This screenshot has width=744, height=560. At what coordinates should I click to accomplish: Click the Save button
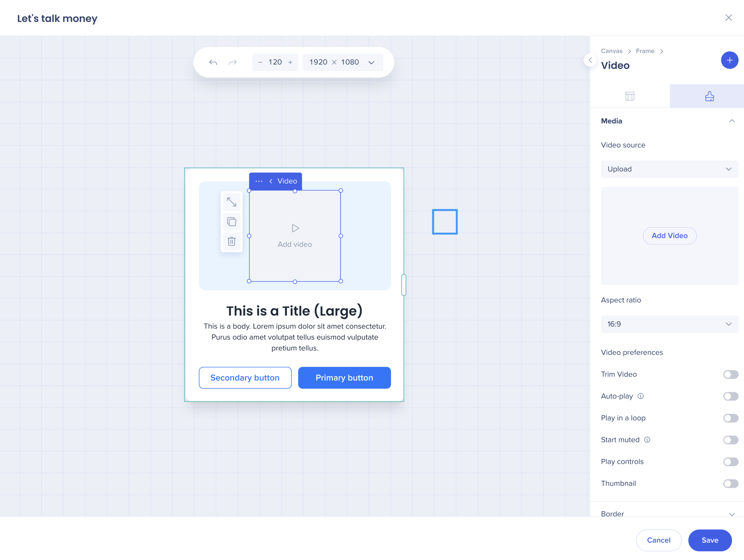click(710, 540)
